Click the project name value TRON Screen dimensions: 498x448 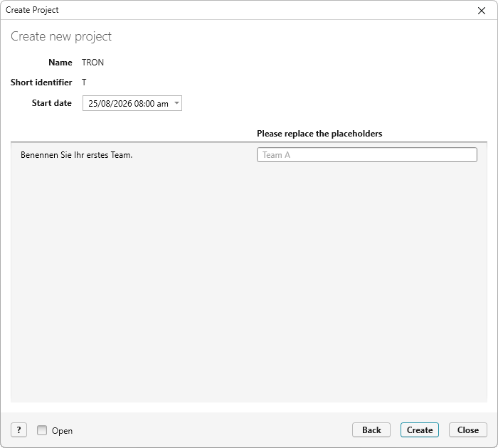coord(92,63)
